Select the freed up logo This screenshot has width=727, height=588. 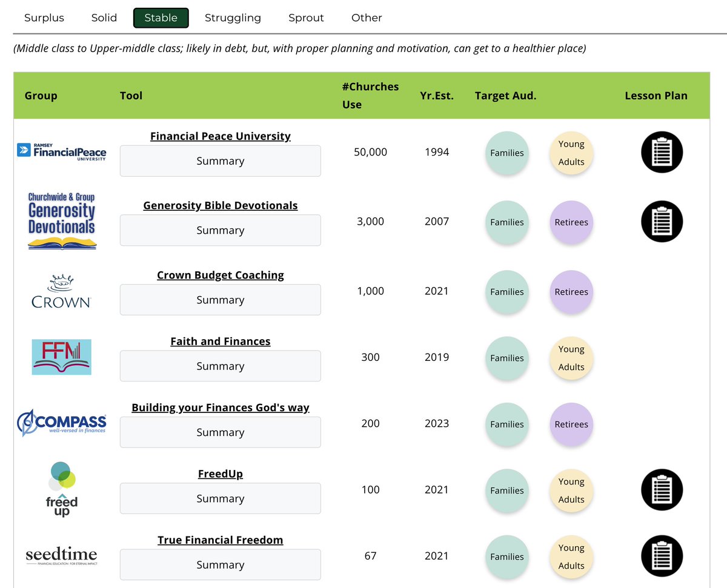point(61,489)
